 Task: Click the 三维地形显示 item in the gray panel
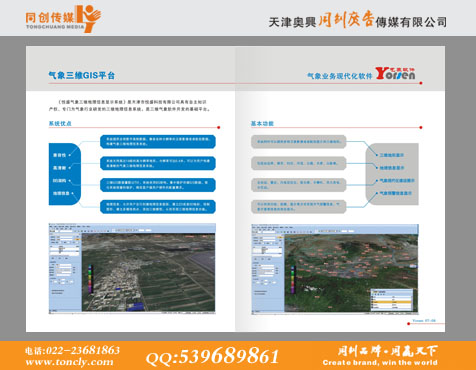[x=392, y=155]
